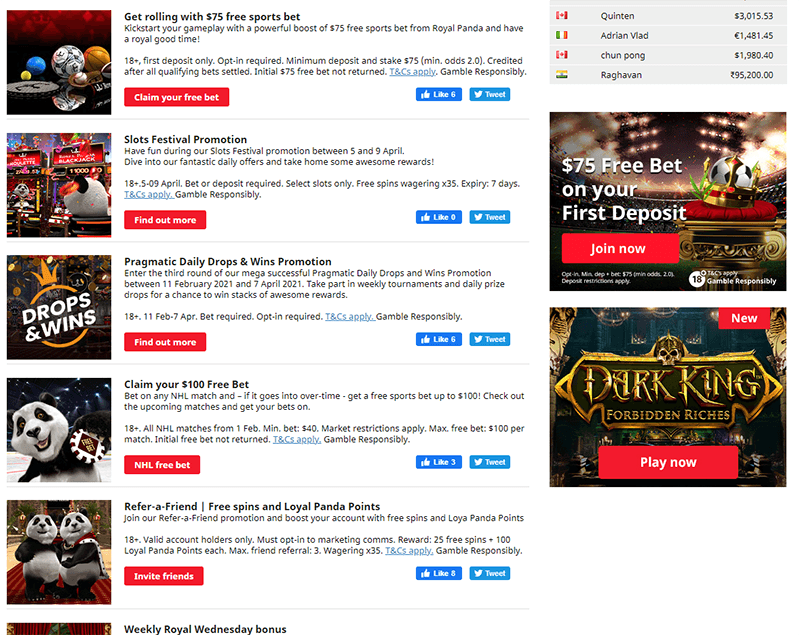Open the Drops & Wins promotion thumbnail
This screenshot has width=800, height=635.
click(x=59, y=307)
